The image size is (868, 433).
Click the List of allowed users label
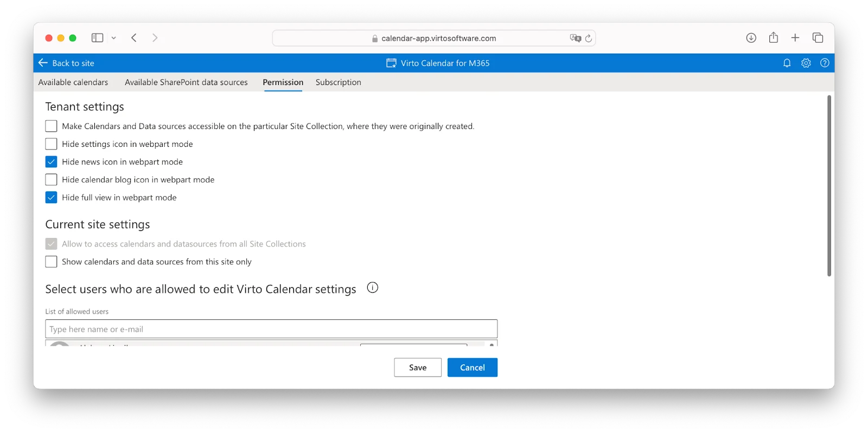[x=77, y=312]
